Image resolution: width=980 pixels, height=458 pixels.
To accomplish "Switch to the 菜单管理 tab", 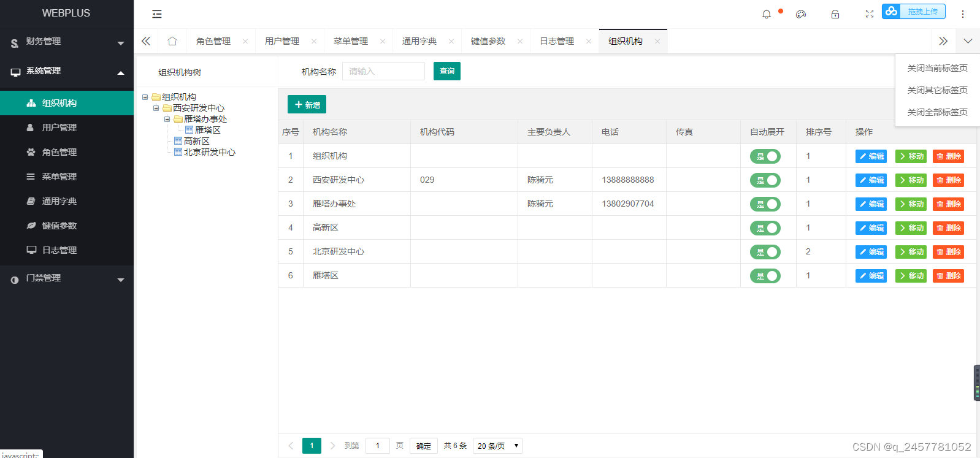I will coord(351,41).
